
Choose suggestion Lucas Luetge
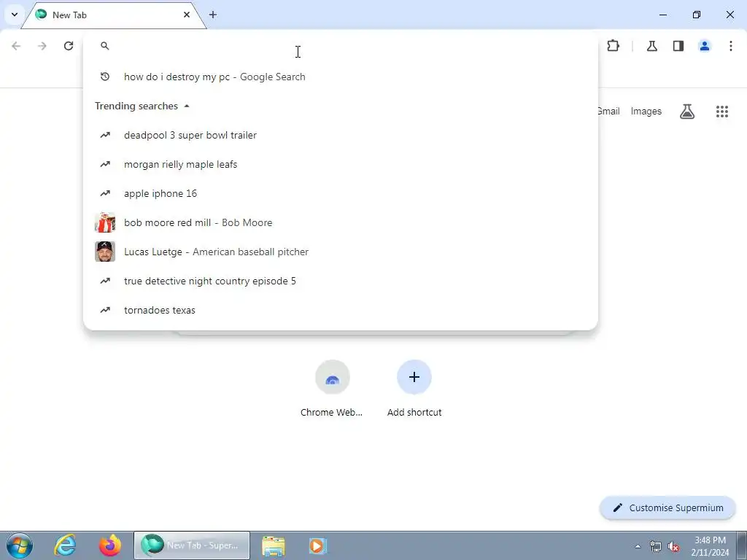pyautogui.click(x=340, y=252)
